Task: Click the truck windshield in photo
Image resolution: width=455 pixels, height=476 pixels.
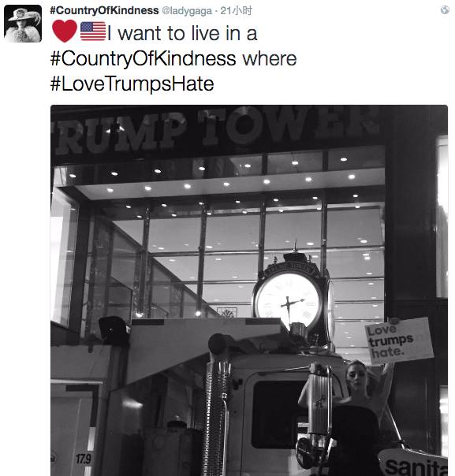Action: 277,415
